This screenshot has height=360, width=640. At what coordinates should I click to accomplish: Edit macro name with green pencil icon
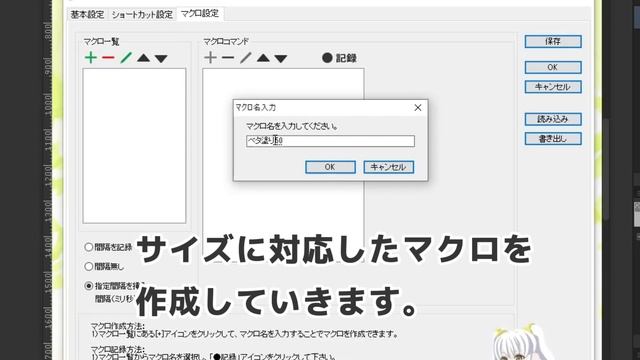tap(126, 58)
